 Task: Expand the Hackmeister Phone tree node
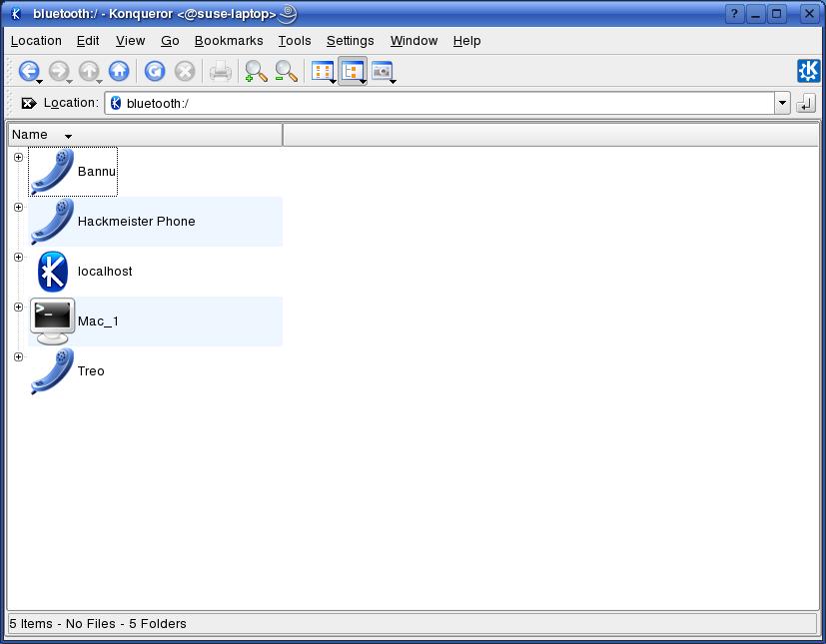(x=18, y=207)
